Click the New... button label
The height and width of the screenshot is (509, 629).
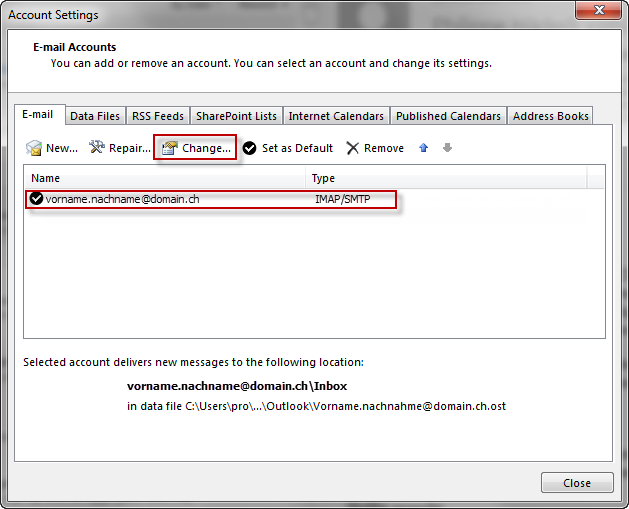pos(62,148)
